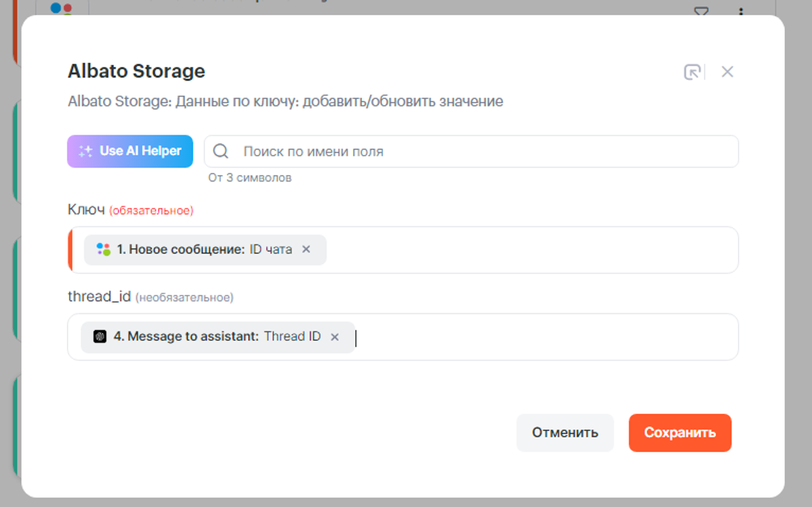Open the three-dot menu behind the dialog
The height and width of the screenshot is (507, 812).
[x=741, y=11]
